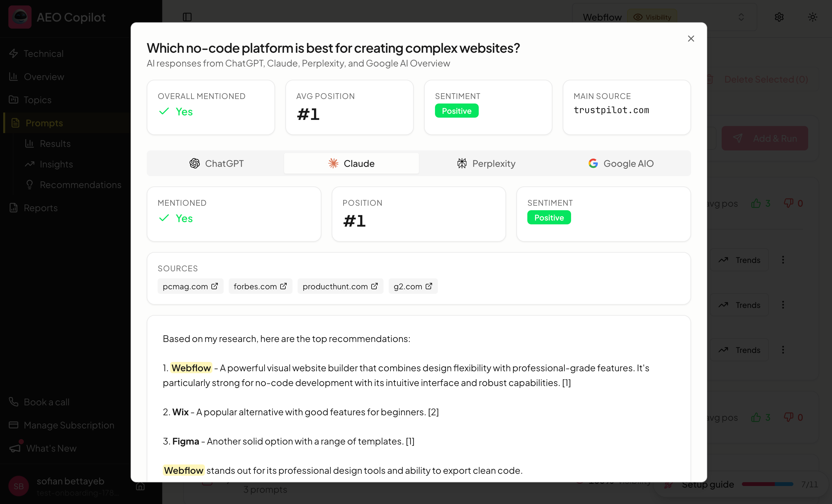Open settings gear icon in header
The height and width of the screenshot is (504, 832).
pos(779,17)
